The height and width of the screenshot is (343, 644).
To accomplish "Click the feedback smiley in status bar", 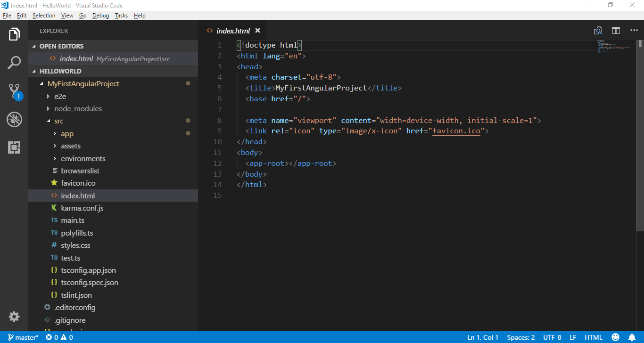I will pyautogui.click(x=615, y=337).
